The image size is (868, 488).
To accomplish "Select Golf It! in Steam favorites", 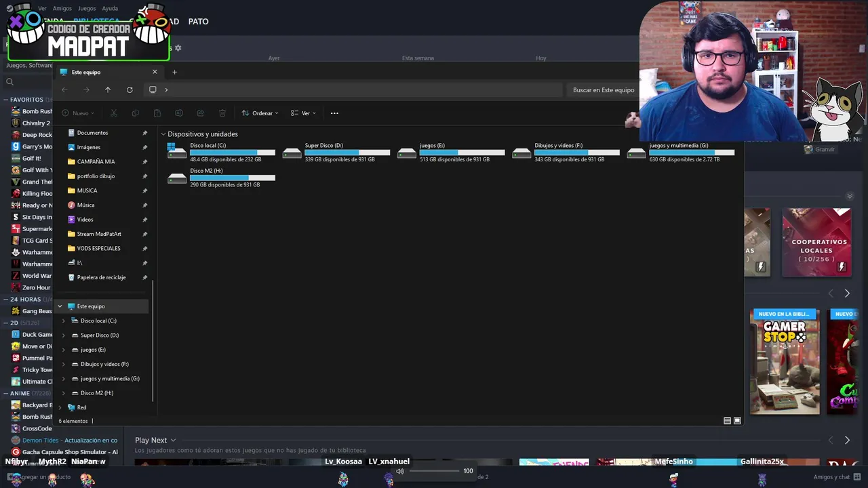I will click(x=31, y=158).
